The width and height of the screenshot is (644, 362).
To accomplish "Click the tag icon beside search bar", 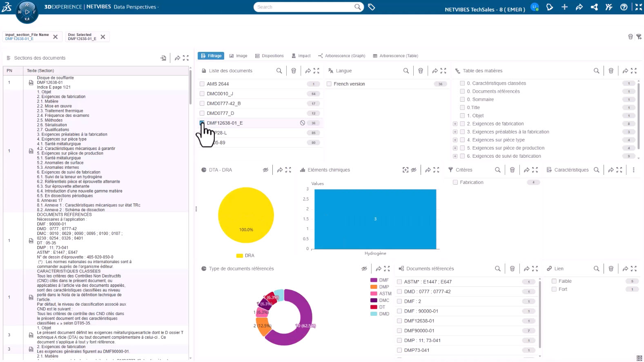I will [371, 7].
